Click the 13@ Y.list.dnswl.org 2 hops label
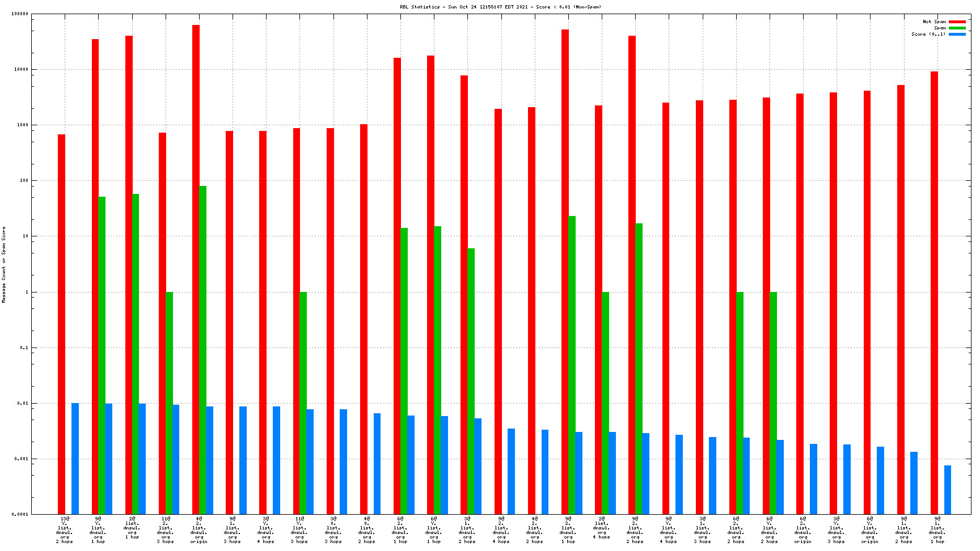The width and height of the screenshot is (980, 551). point(64,529)
